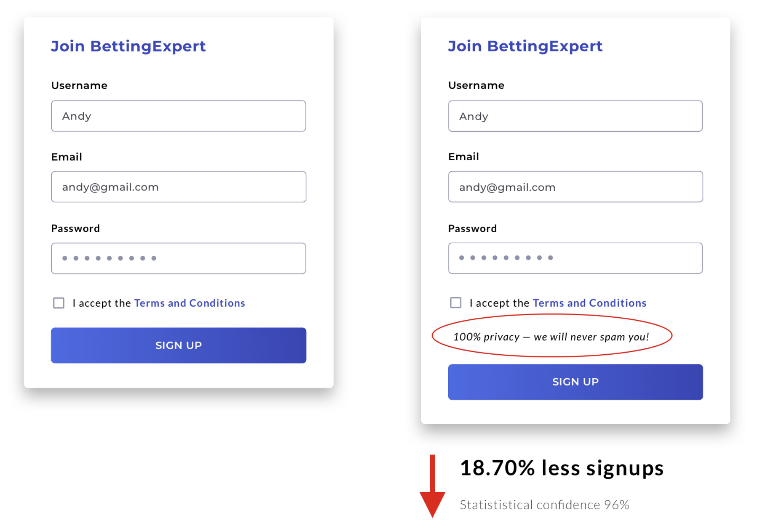The width and height of the screenshot is (762, 532).
Task: Click the Email field in the left form
Action: pyautogui.click(x=178, y=187)
